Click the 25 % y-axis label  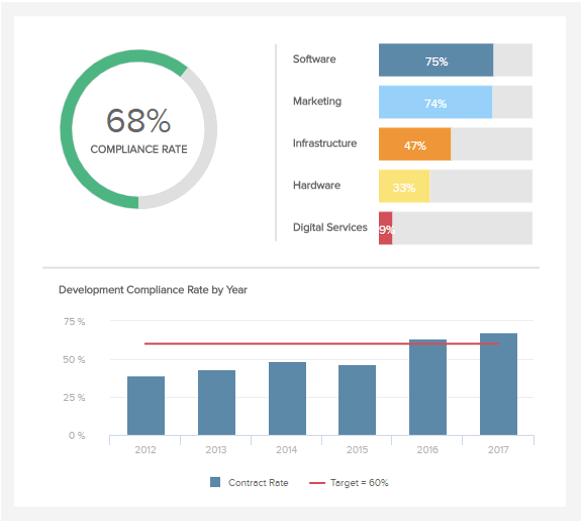click(74, 398)
